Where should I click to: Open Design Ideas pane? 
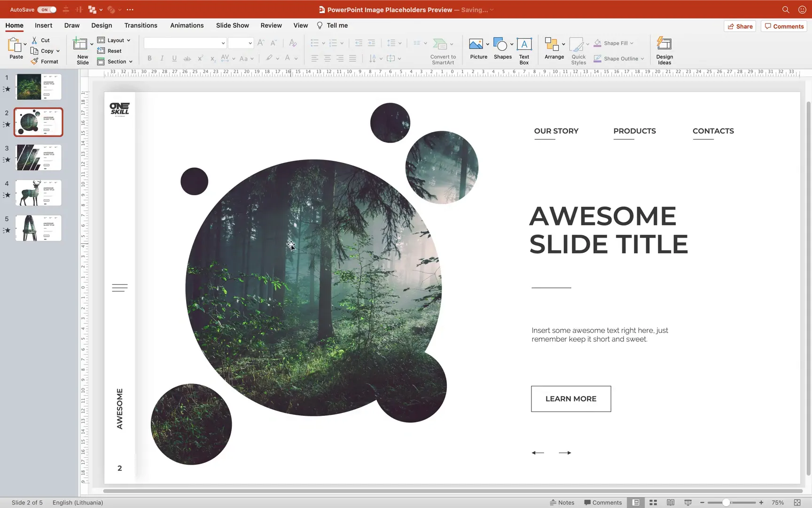point(664,51)
